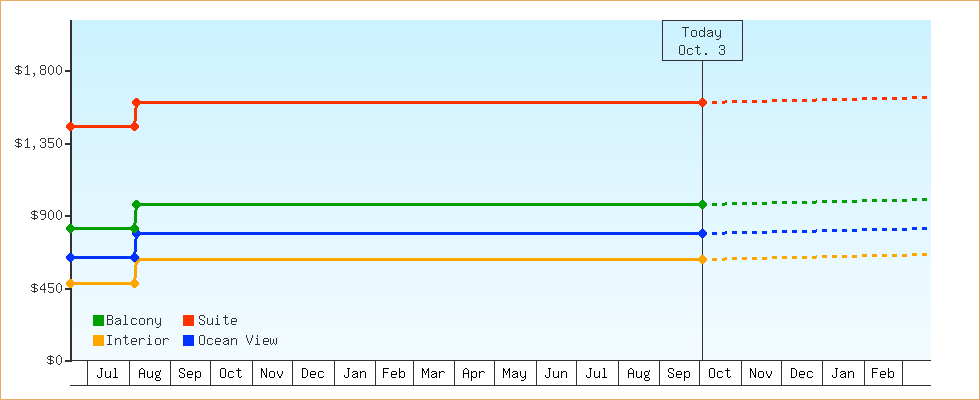Screen dimensions: 980x400
Task: Click the Today Oct. 3 marker box
Action: pos(702,41)
